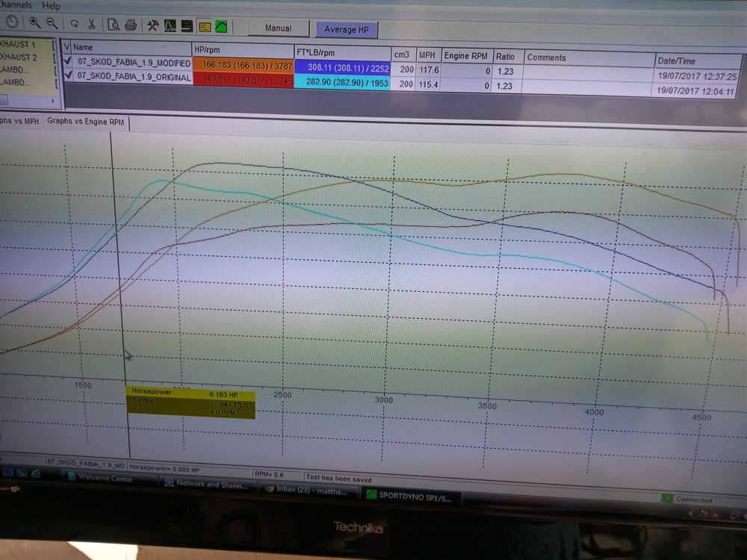Sort by the Name column header
This screenshot has height=560, width=747.
131,48
